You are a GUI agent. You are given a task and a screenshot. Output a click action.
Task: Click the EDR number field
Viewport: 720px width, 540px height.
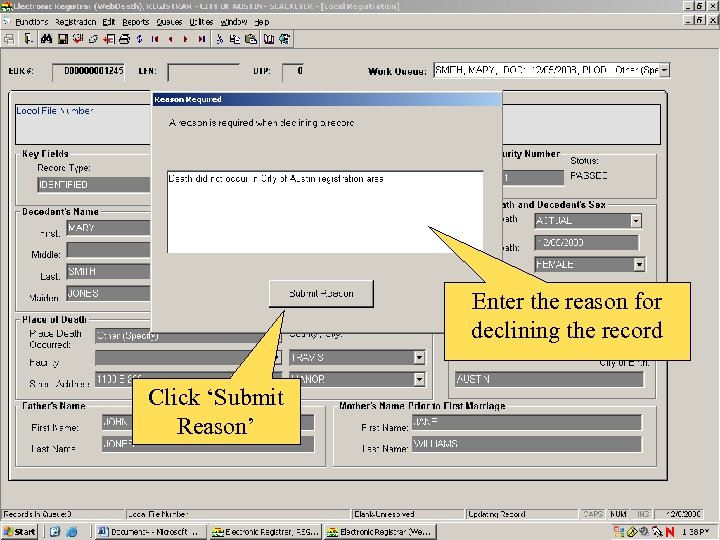89,72
